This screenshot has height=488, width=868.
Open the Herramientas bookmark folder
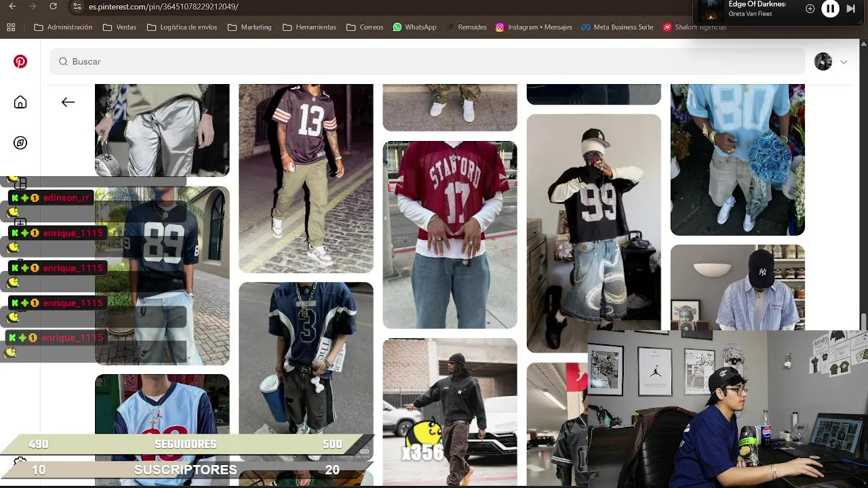click(x=309, y=27)
